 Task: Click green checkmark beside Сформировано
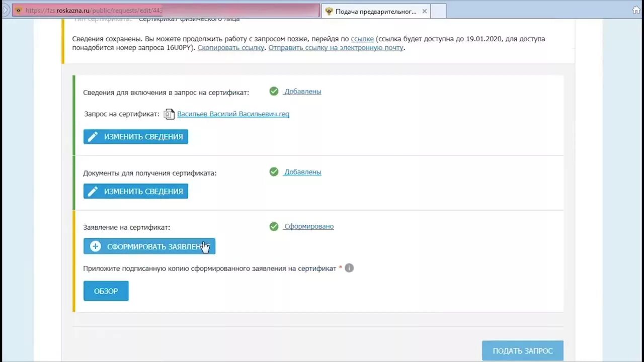coord(274,226)
